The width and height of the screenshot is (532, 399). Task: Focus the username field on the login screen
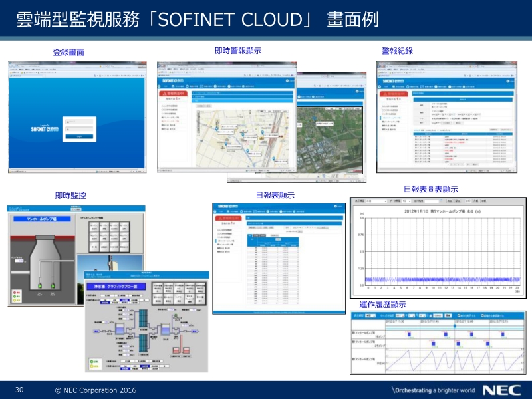79,122
